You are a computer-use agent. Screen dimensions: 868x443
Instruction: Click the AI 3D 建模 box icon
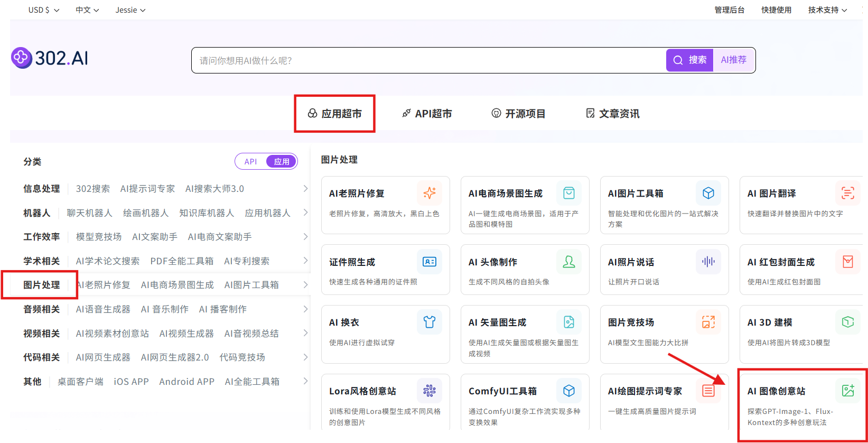(848, 322)
